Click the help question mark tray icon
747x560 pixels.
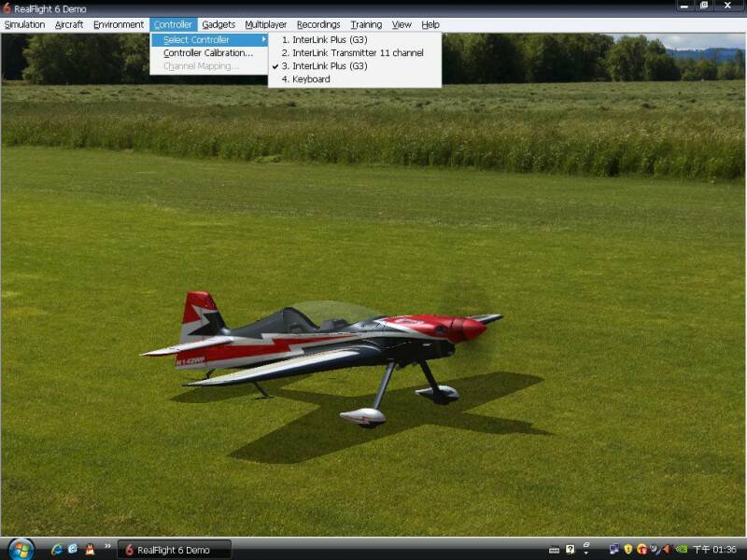click(571, 550)
